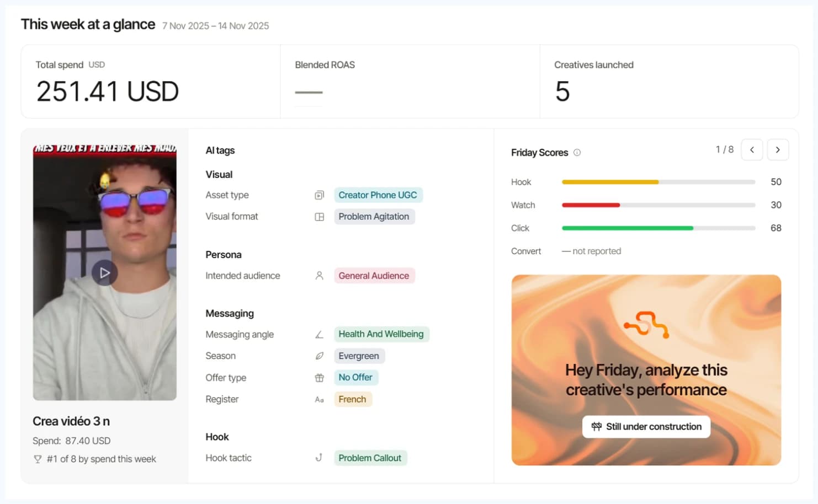This screenshot has width=818, height=504.
Task: Click the AI tags heading
Action: tap(220, 151)
